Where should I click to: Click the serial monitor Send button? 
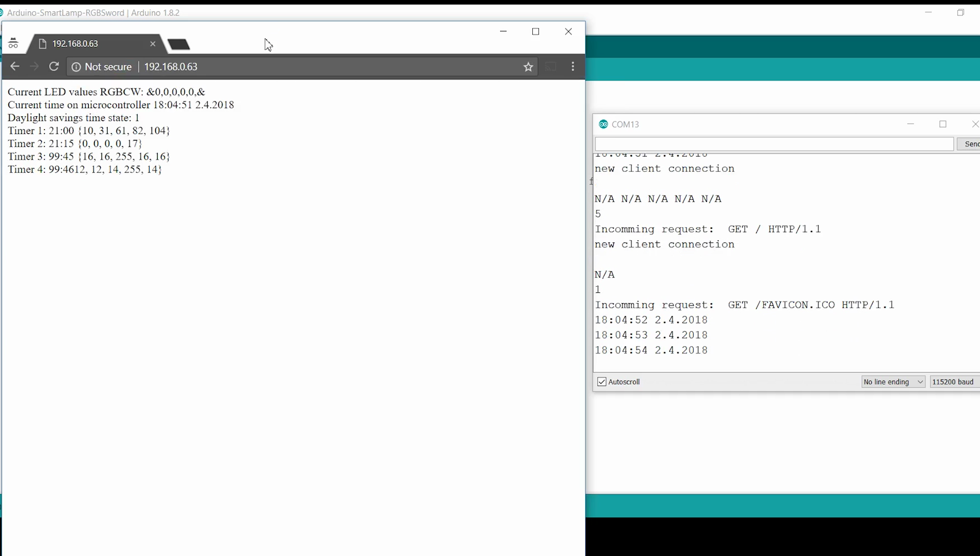coord(969,144)
